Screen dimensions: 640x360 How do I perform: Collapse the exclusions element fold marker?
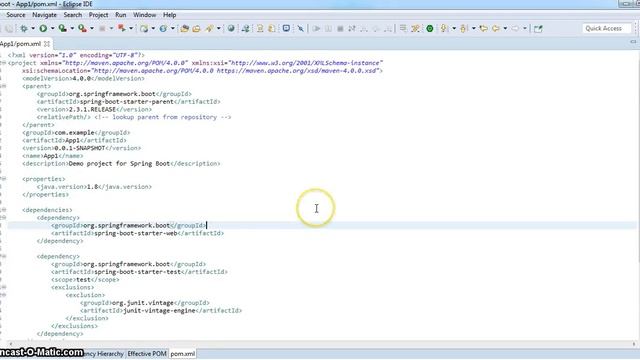[3, 287]
